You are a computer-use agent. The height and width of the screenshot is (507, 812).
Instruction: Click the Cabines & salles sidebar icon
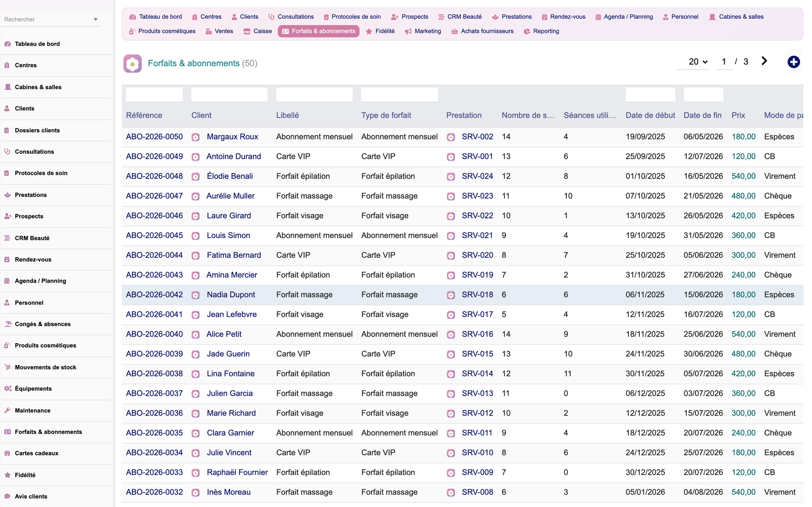[8, 87]
